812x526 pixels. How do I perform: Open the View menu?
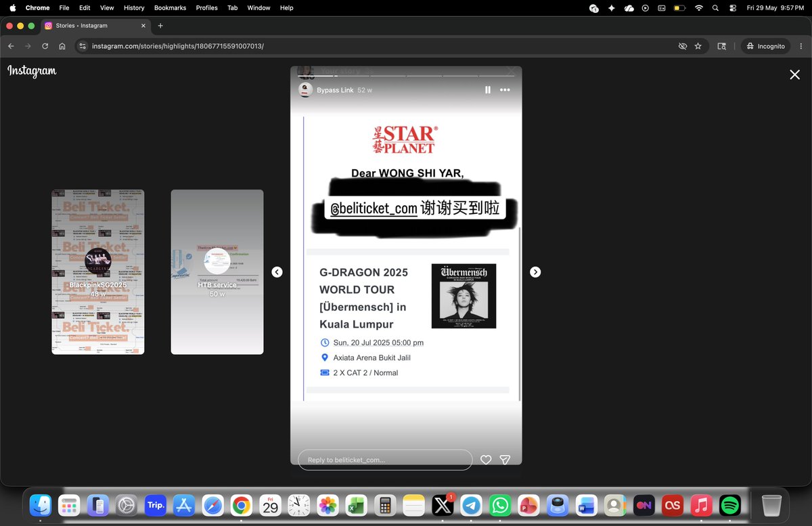107,7
